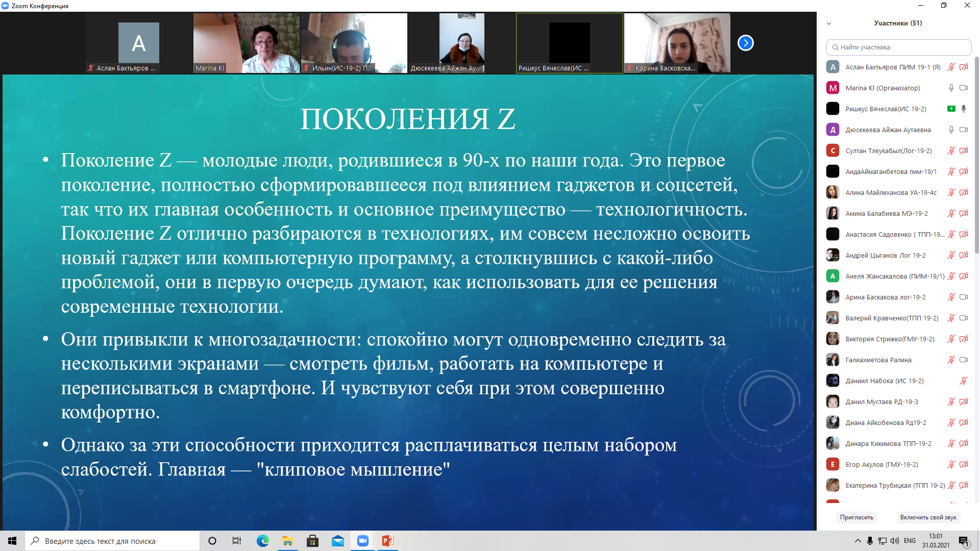Screen dimensions: 980x551
Task: Click Включить свой звук button
Action: pos(928,517)
